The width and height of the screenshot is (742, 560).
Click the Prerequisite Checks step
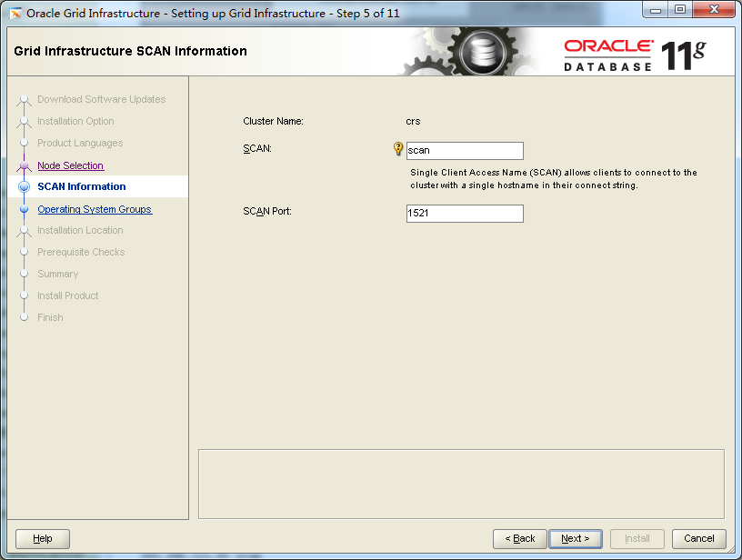[81, 252]
